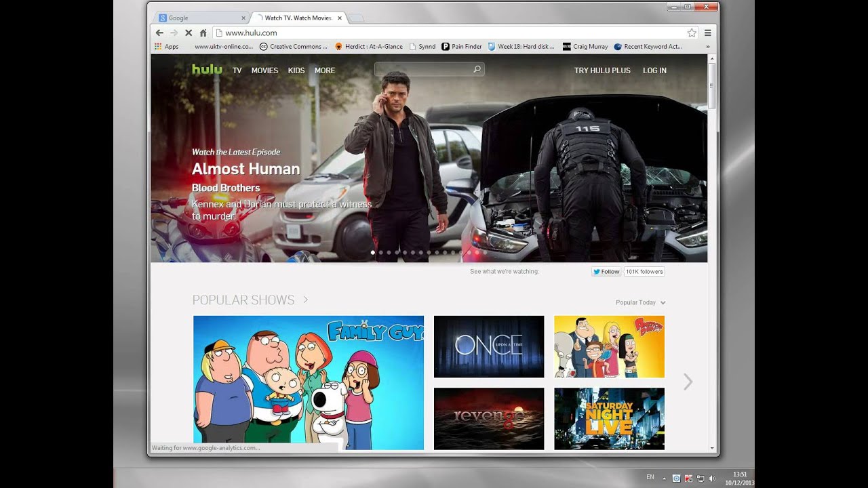
Task: Open the network tray icon
Action: point(701,479)
